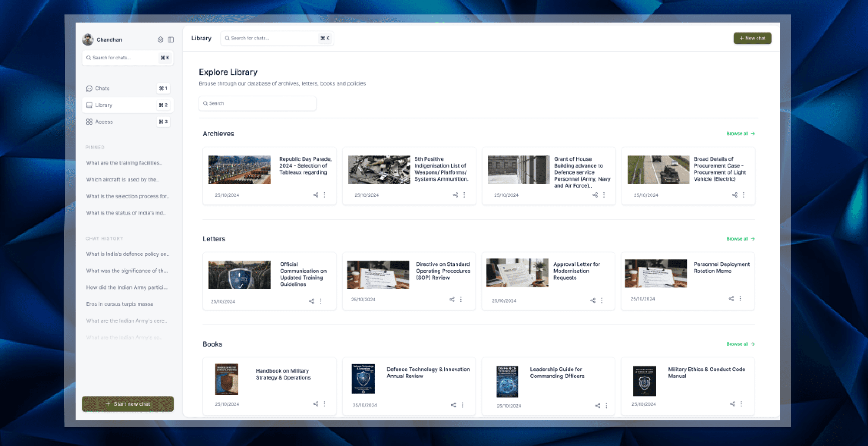Screen dimensions: 868x446
Task: Share the Republic Day Parade archive card
Action: 315,195
